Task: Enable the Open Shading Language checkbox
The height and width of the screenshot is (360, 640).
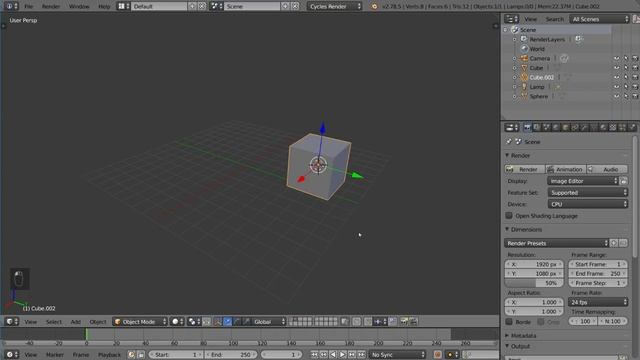Action: 509,216
